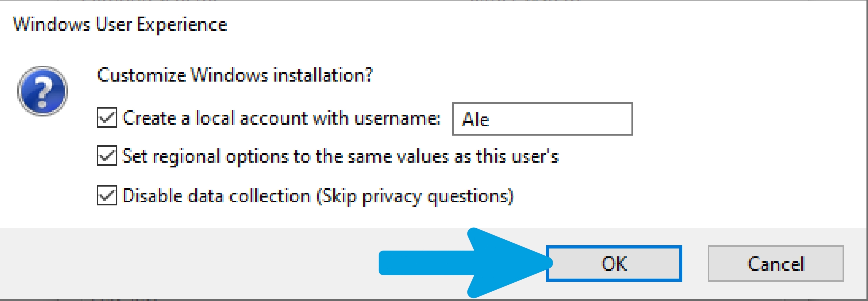Click the Windows User Experience title text
This screenshot has width=868, height=301.
tap(120, 25)
